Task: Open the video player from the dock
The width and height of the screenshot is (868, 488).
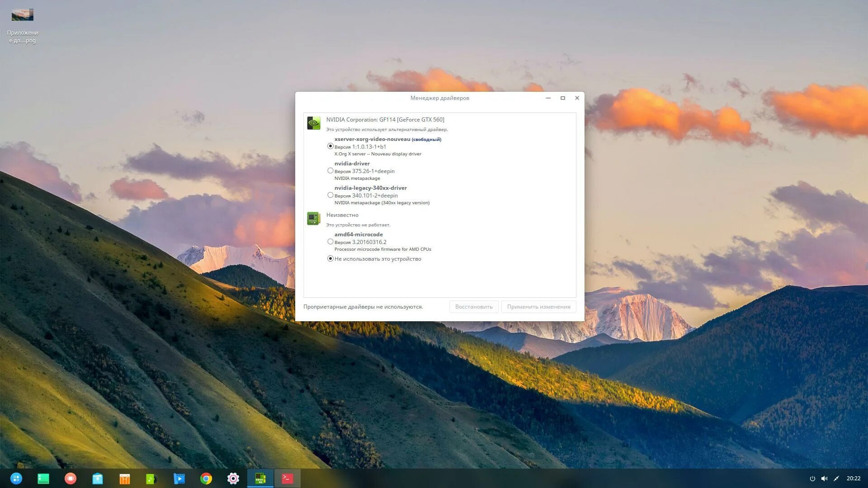Action: pyautogui.click(x=179, y=479)
